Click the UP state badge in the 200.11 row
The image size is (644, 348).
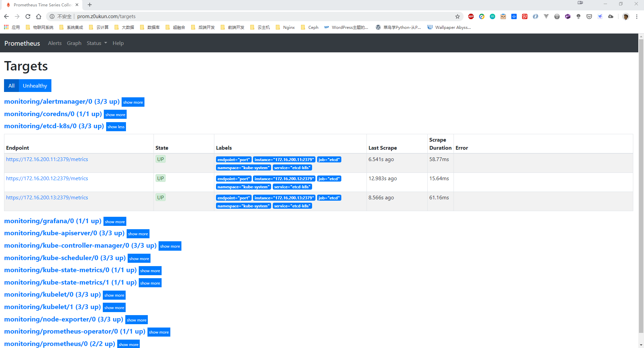click(161, 159)
